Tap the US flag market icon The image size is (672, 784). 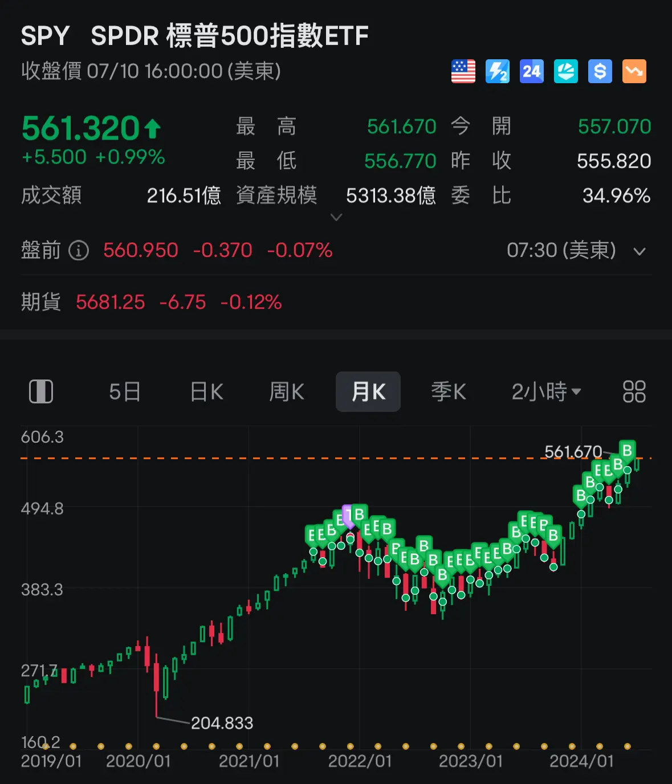463,72
